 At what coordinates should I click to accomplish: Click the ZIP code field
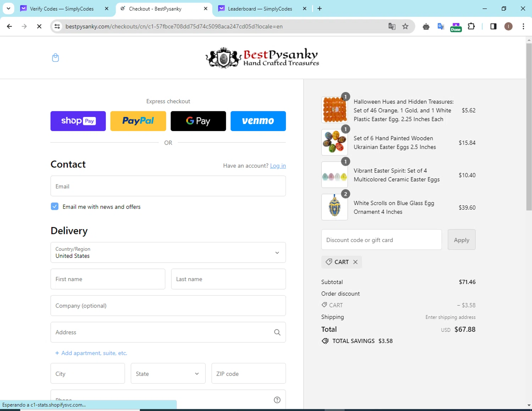point(249,373)
